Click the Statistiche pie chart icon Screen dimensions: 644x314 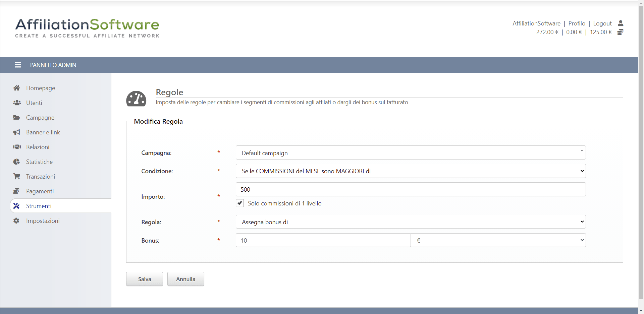pyautogui.click(x=16, y=162)
